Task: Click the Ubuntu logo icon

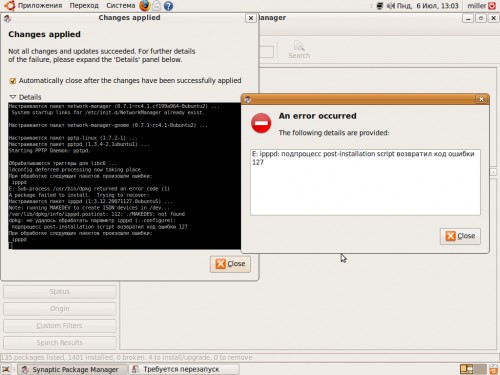Action: [x=10, y=6]
